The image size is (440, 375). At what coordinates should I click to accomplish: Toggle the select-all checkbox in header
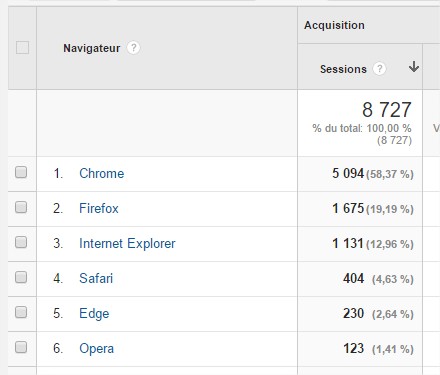[x=22, y=48]
